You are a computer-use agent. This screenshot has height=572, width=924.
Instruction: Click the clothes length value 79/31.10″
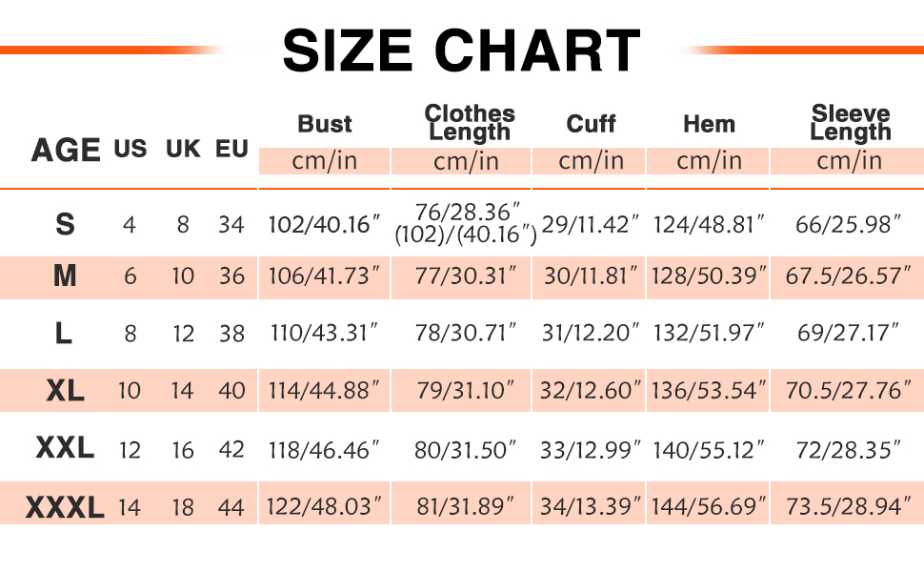[467, 391]
